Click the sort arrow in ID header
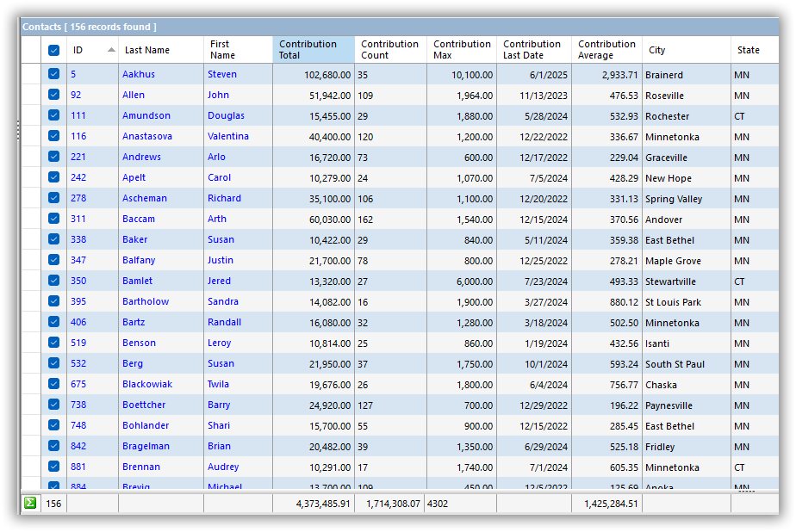The width and height of the screenshot is (796, 532). [x=111, y=50]
